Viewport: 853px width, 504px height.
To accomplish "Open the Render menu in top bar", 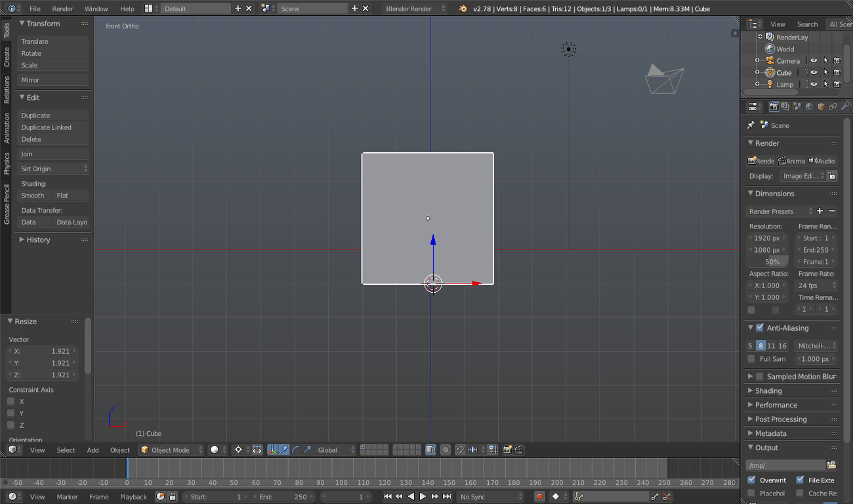I will [x=62, y=9].
